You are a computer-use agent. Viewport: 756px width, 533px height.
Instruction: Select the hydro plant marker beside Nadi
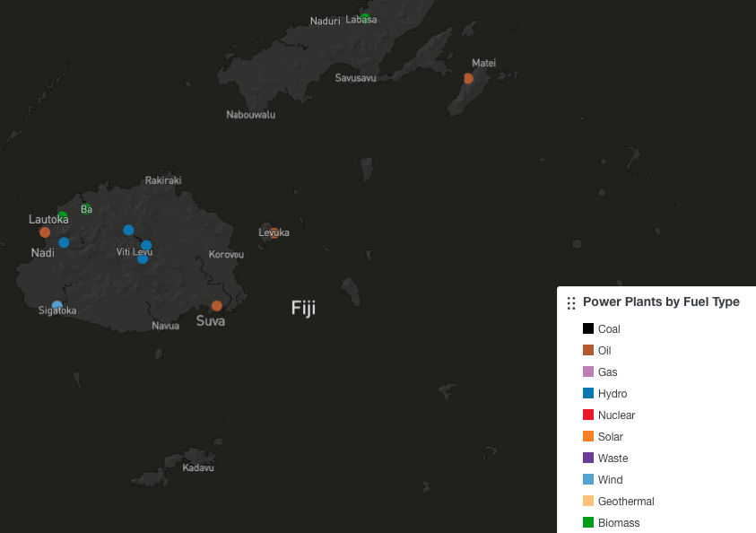tap(64, 242)
